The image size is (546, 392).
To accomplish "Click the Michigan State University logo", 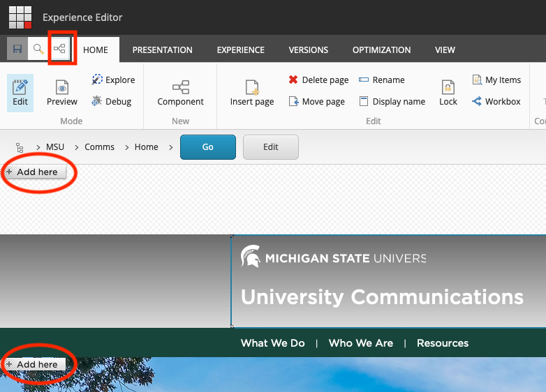I will tap(333, 257).
